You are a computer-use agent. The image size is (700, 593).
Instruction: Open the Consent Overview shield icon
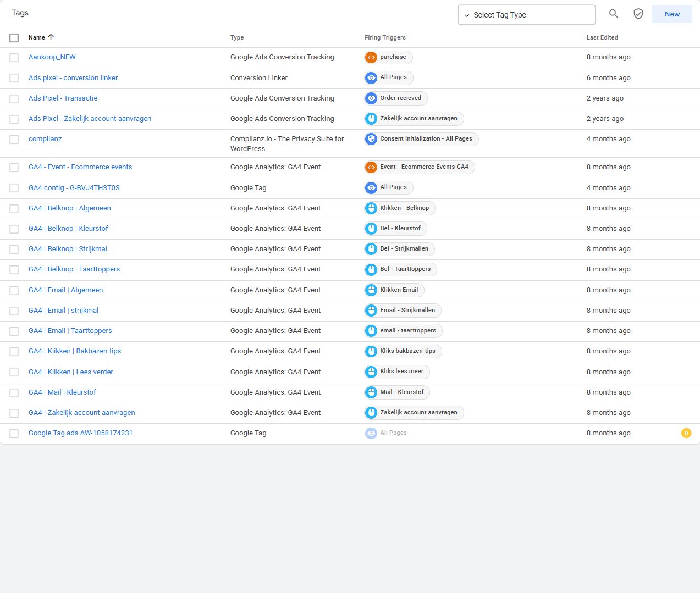(638, 14)
